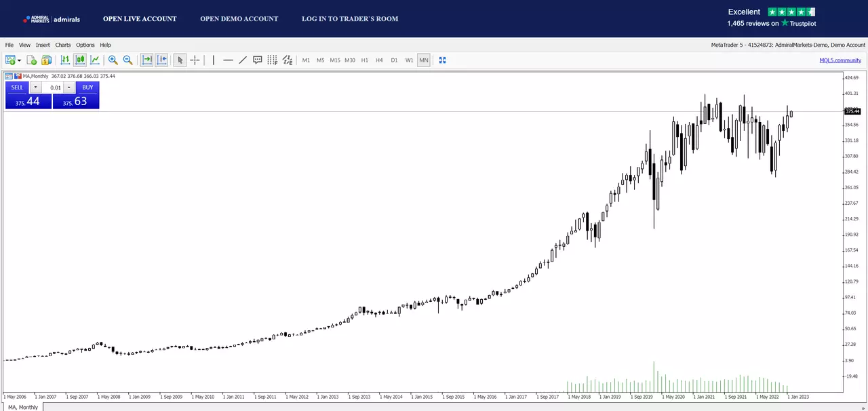Decrease the lot volume with down arrow
The width and height of the screenshot is (868, 411).
(35, 87)
